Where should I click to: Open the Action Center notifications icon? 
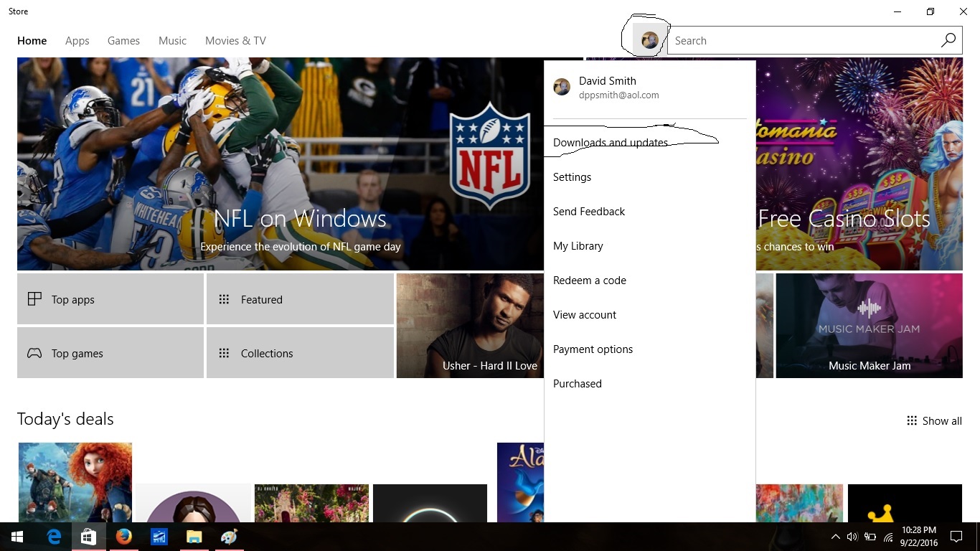pyautogui.click(x=956, y=537)
